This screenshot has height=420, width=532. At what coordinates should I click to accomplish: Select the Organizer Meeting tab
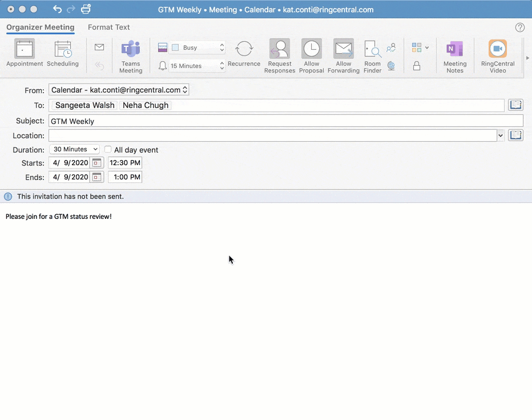point(40,27)
